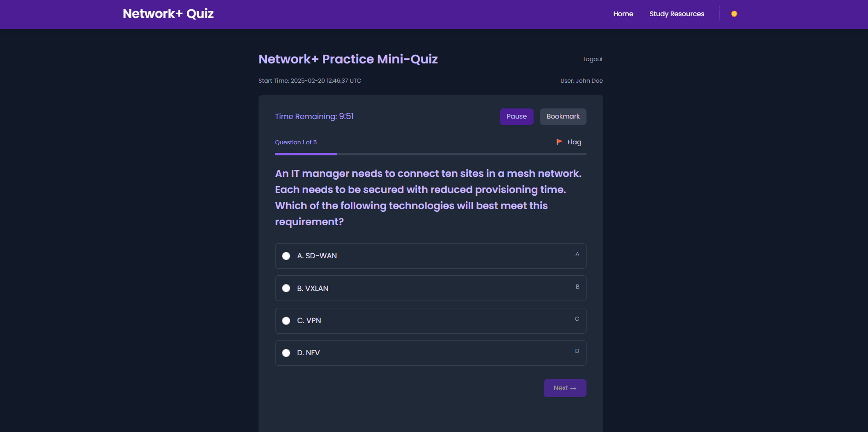Click the Network+ Quiz logo
868x432 pixels.
168,14
